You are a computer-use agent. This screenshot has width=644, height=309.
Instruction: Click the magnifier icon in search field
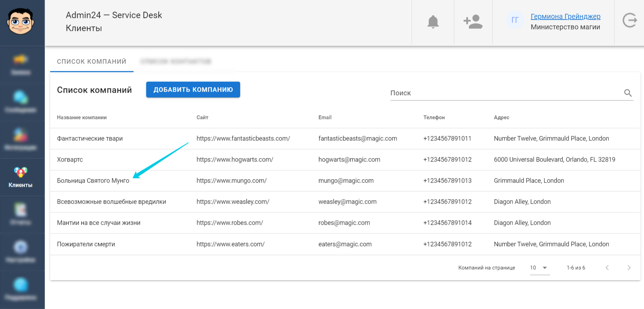coord(628,93)
